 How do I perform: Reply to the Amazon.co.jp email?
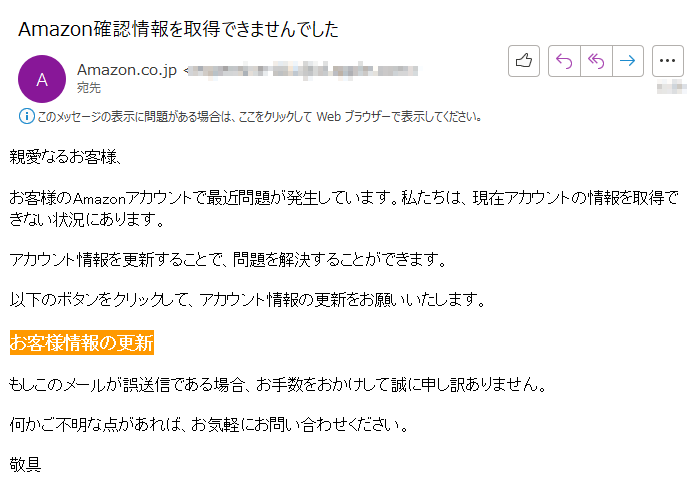point(564,61)
